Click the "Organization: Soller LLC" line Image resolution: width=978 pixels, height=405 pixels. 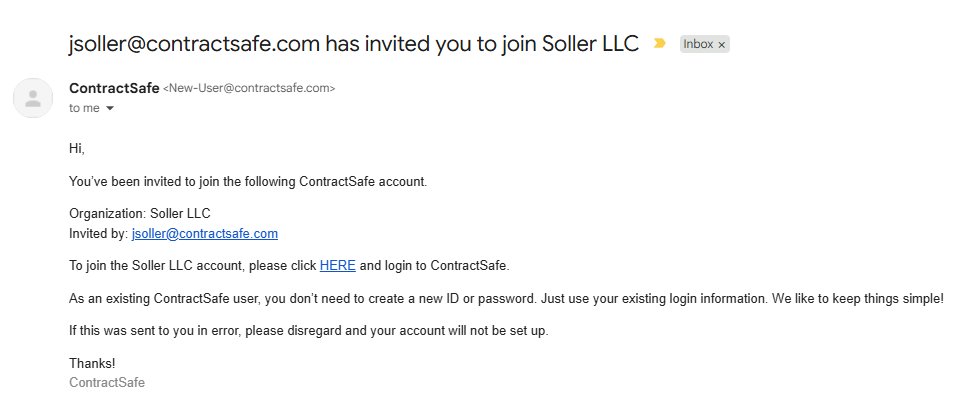tap(140, 213)
